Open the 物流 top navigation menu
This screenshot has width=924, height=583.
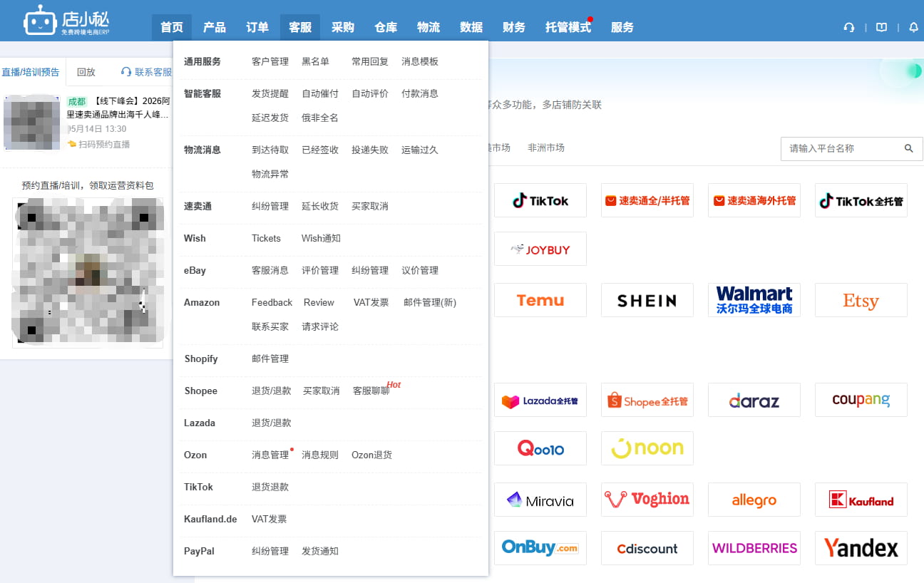click(x=428, y=27)
